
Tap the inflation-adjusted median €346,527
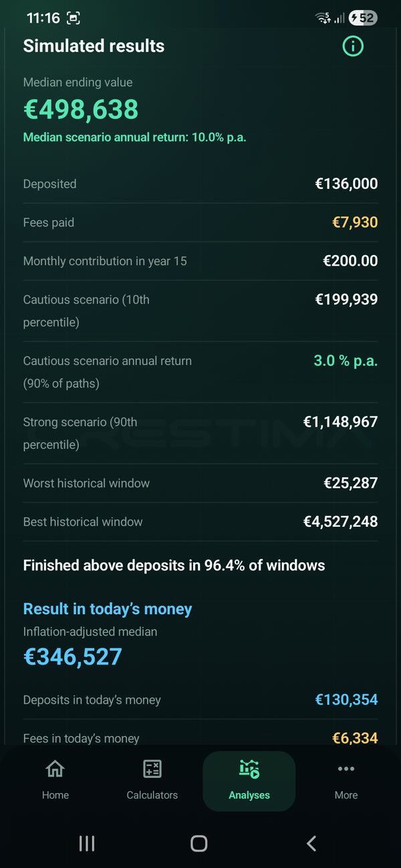73,657
